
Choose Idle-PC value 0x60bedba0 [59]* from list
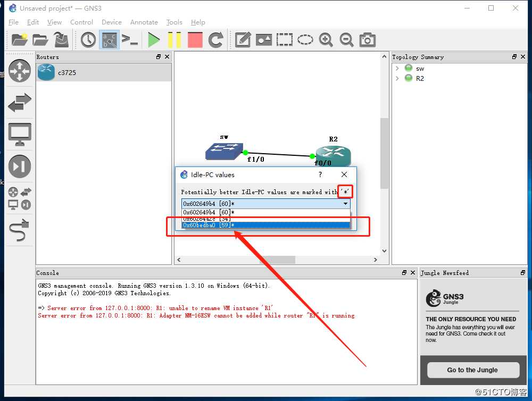(x=265, y=225)
